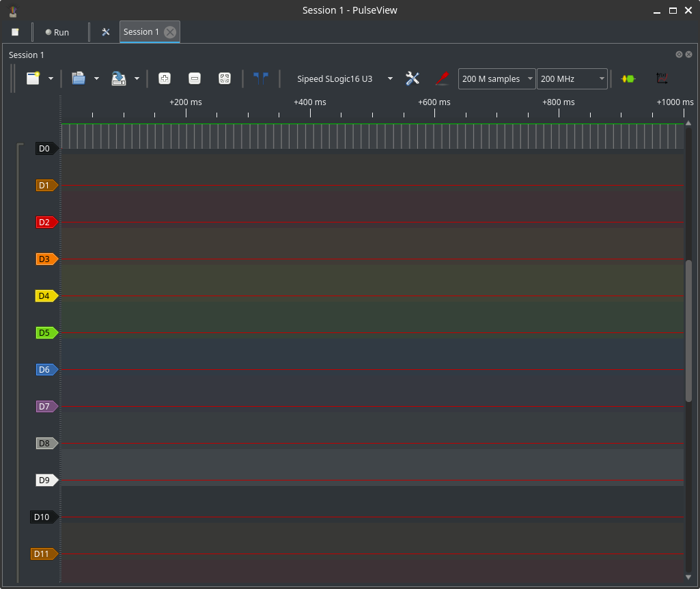Click the vertical scrollbar of the trace view

(x=688, y=330)
